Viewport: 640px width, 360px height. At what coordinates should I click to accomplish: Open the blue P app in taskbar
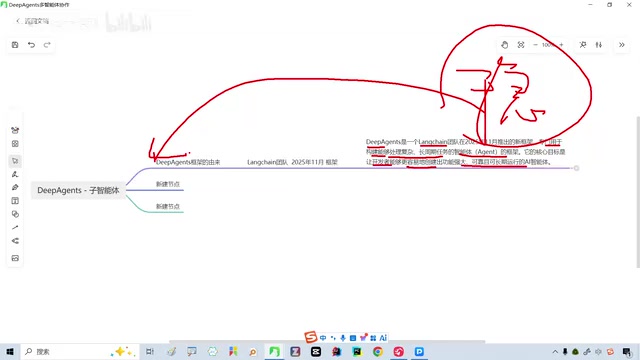point(419,351)
